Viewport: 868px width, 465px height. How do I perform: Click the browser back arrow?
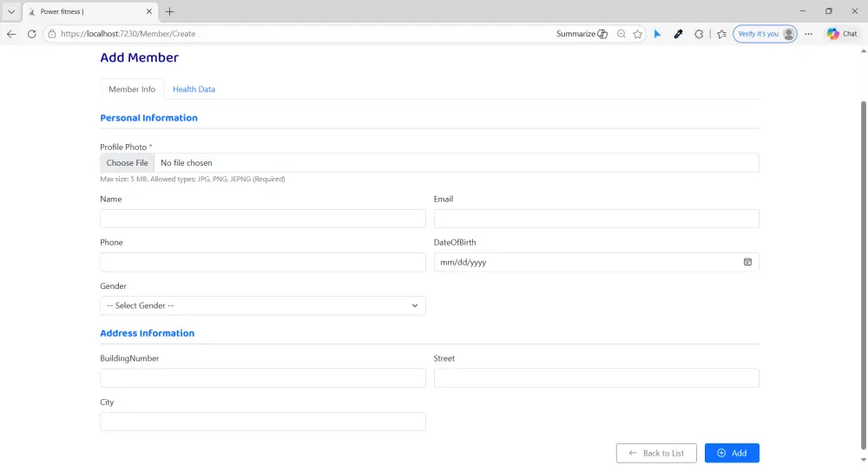click(11, 34)
